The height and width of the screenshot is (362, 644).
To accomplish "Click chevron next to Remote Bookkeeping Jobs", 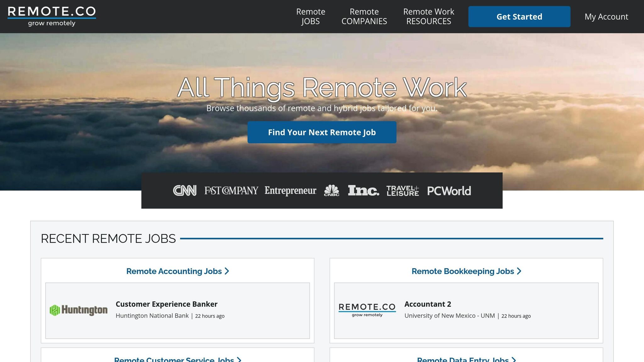I will click(519, 271).
